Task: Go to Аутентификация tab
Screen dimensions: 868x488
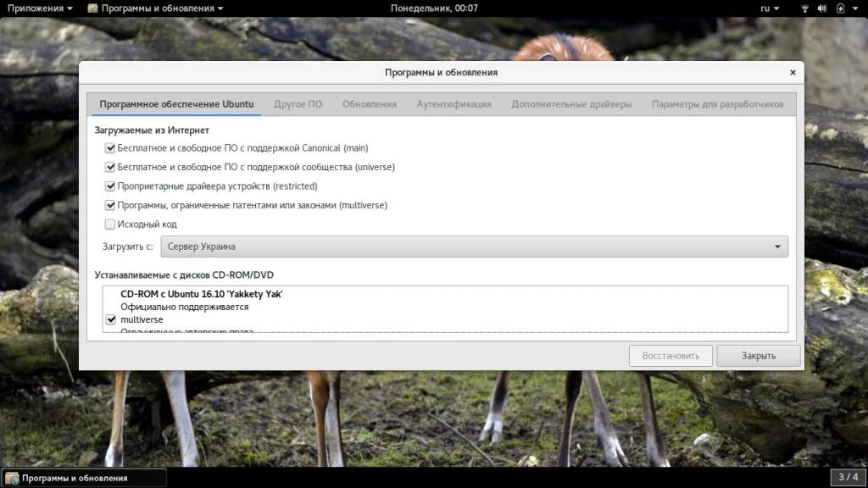Action: [454, 104]
